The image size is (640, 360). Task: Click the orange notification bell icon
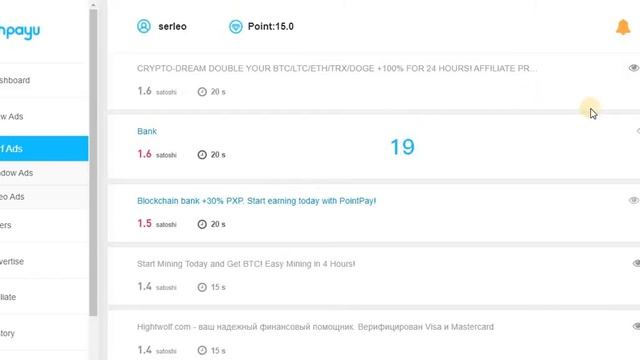click(x=623, y=27)
